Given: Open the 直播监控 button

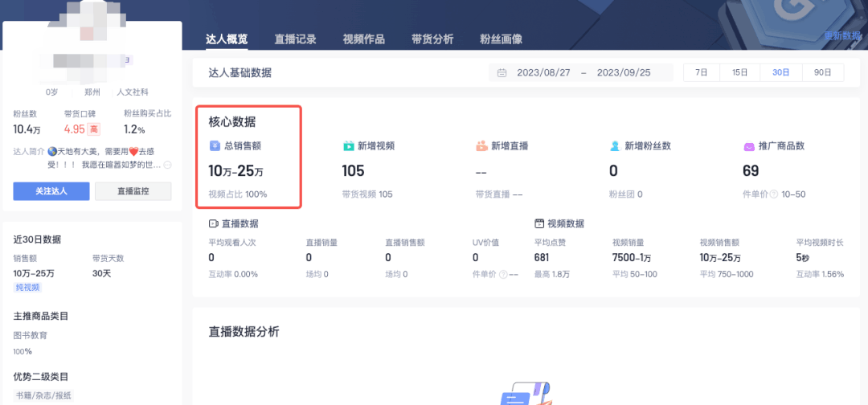Looking at the screenshot, I should click(x=133, y=191).
